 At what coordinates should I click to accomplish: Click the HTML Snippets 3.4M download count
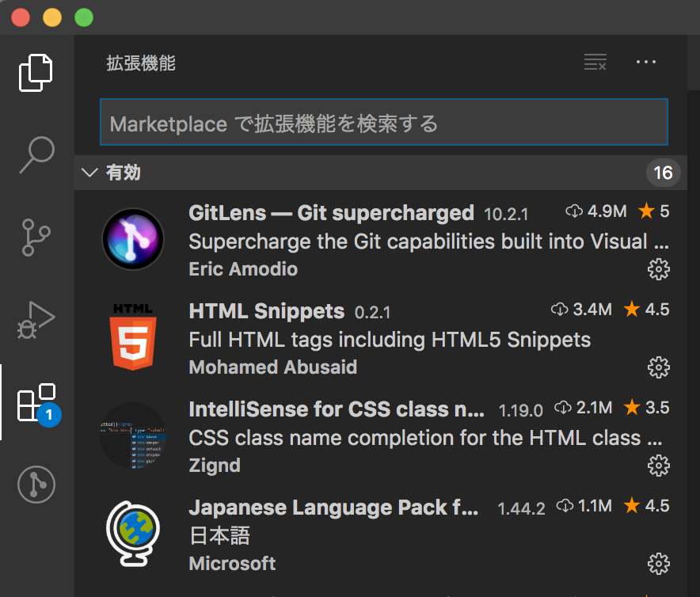(x=581, y=309)
